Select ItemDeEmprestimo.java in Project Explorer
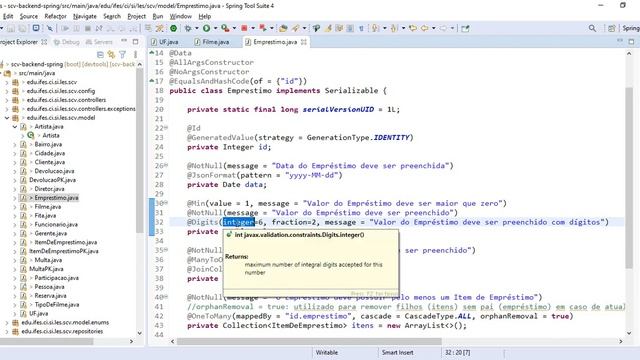The width and height of the screenshot is (640, 360). [x=66, y=242]
